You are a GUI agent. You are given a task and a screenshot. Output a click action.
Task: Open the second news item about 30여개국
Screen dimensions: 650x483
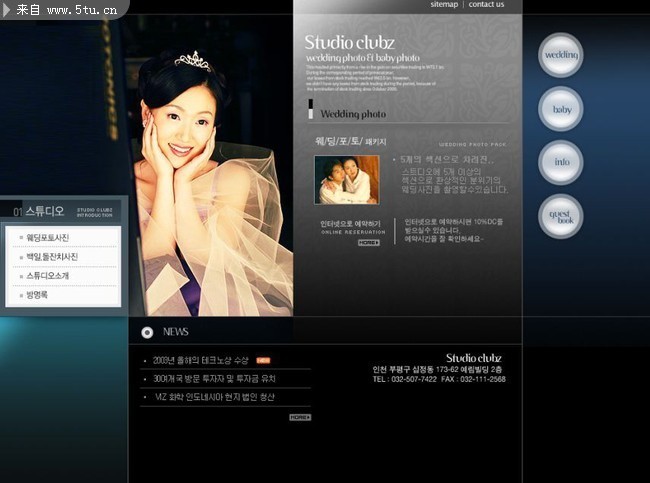coord(214,379)
